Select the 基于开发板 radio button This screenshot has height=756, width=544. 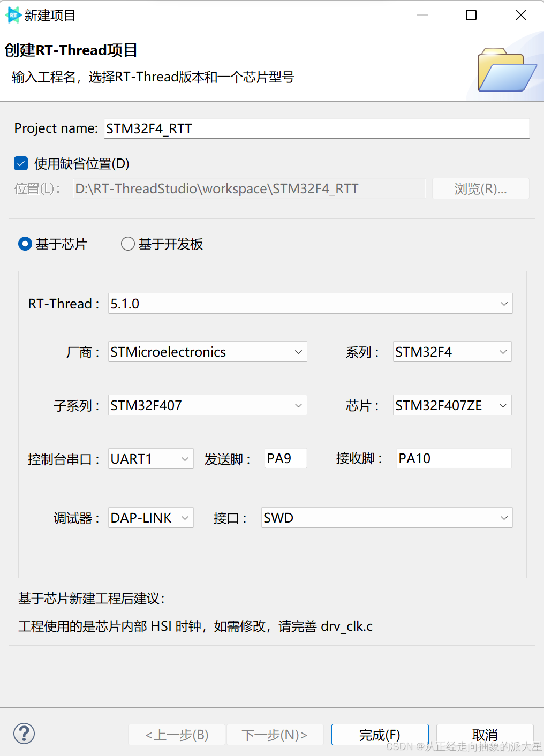click(127, 244)
